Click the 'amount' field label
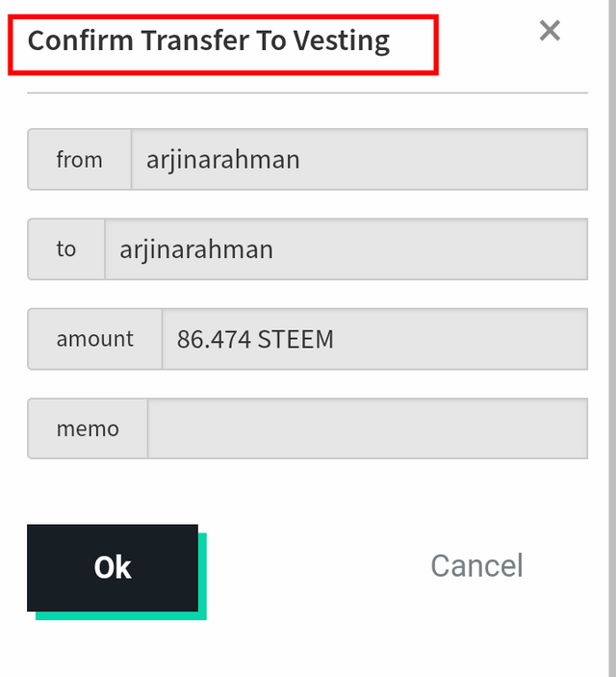Image resolution: width=616 pixels, height=677 pixels. pyautogui.click(x=95, y=339)
